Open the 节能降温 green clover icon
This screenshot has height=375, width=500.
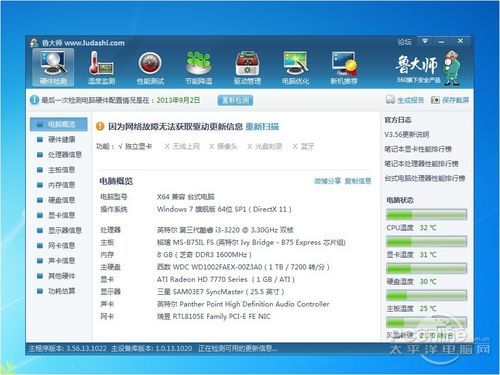pos(199,67)
